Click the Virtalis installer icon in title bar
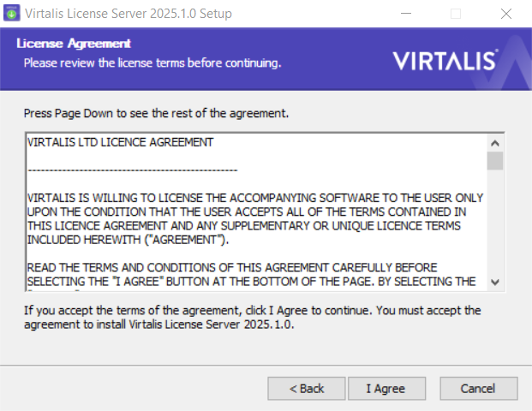This screenshot has width=532, height=411. (x=12, y=13)
